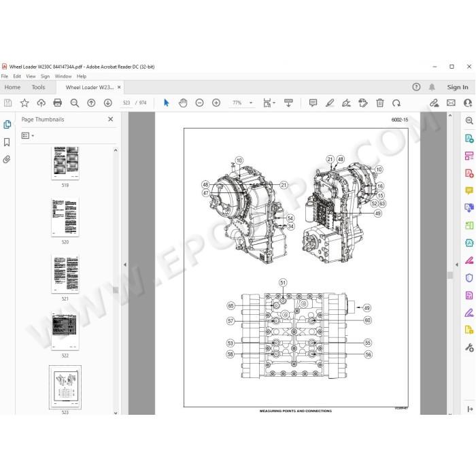Screen dimensions: 476x476
Task: Zoom in with plus icon
Action: point(216,103)
